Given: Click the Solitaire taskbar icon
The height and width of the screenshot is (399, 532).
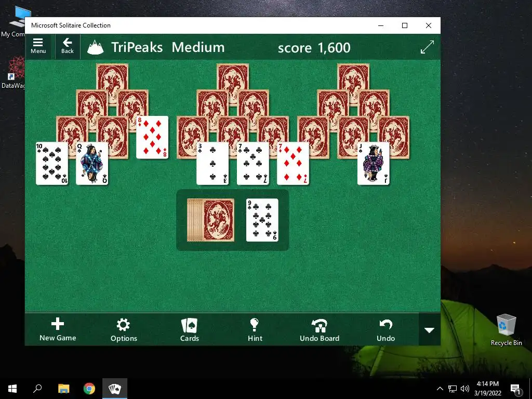Looking at the screenshot, I should (x=115, y=389).
